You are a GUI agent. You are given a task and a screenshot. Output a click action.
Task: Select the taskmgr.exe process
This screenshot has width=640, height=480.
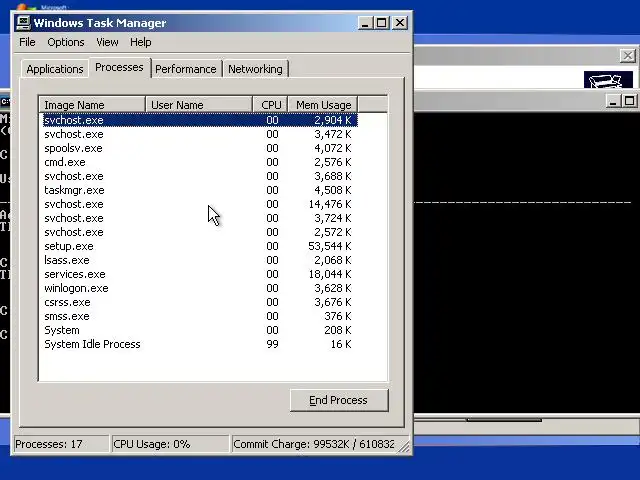[200, 190]
